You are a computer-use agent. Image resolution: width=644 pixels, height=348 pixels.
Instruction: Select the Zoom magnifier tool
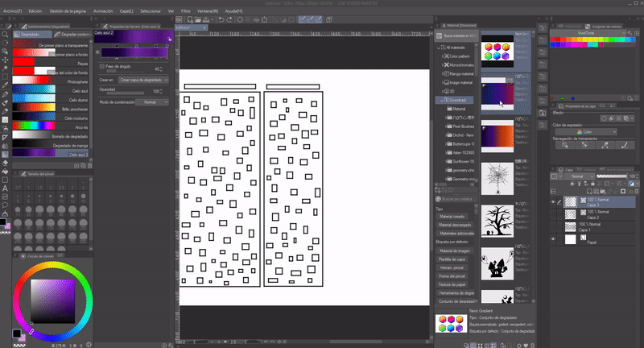(6, 36)
